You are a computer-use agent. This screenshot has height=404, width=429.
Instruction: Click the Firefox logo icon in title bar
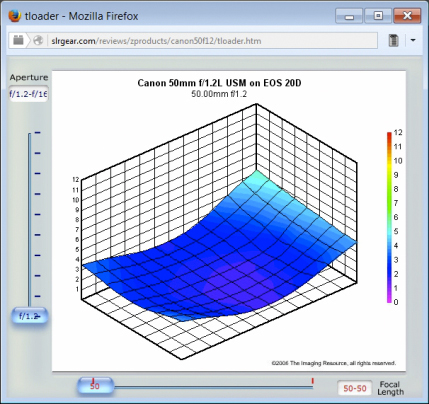click(x=14, y=16)
